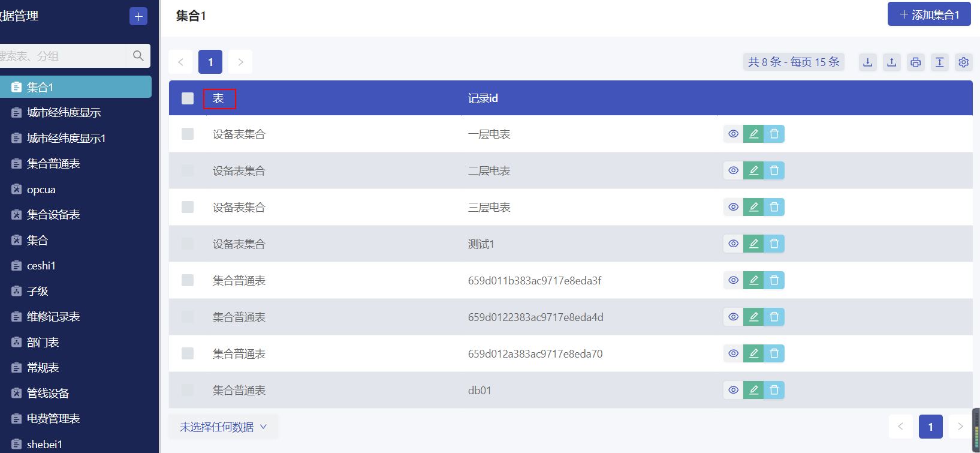Check the 三层电表 row checkbox
Screen dimensions: 980x453
pyautogui.click(x=188, y=207)
